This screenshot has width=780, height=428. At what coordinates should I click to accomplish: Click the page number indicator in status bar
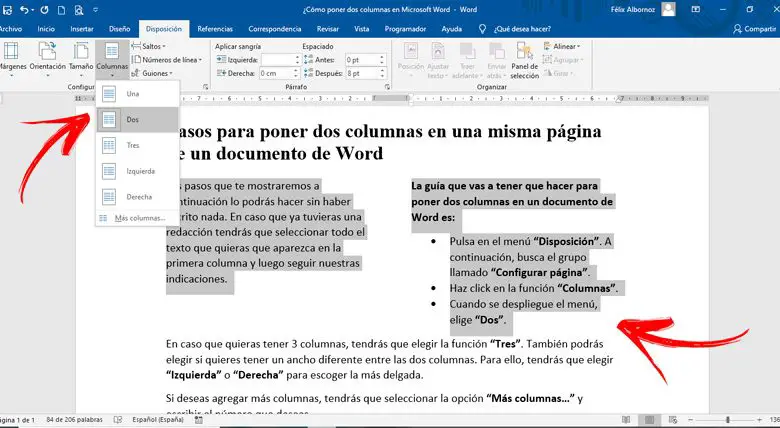pos(17,420)
